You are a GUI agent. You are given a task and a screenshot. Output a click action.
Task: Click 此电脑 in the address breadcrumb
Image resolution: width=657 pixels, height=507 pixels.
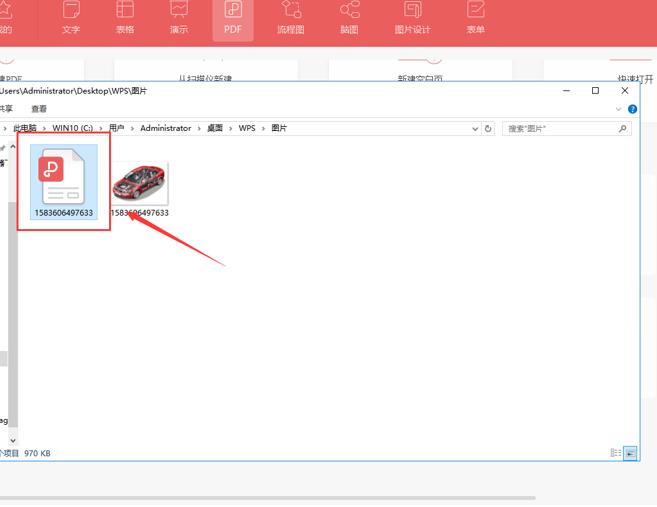(25, 128)
